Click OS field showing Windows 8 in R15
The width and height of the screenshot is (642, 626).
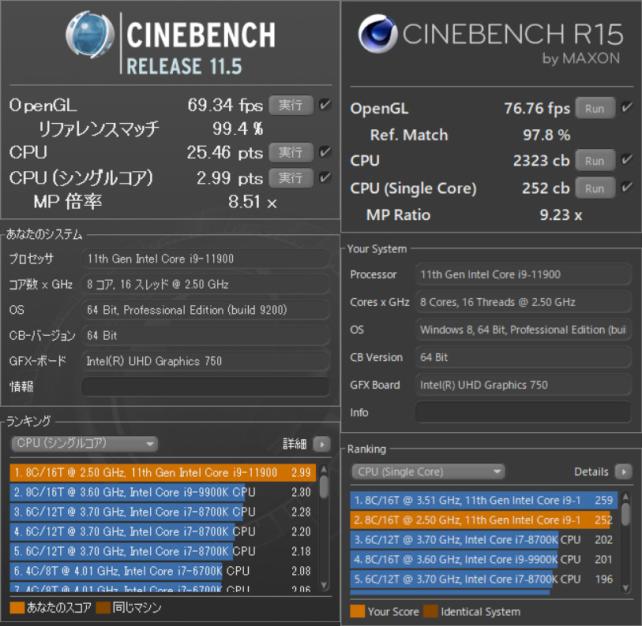pos(523,330)
